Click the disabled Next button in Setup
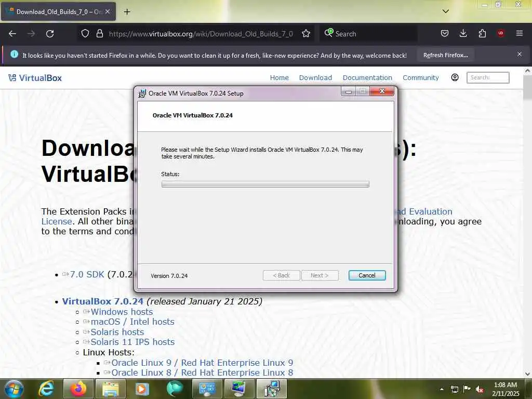 click(x=320, y=275)
